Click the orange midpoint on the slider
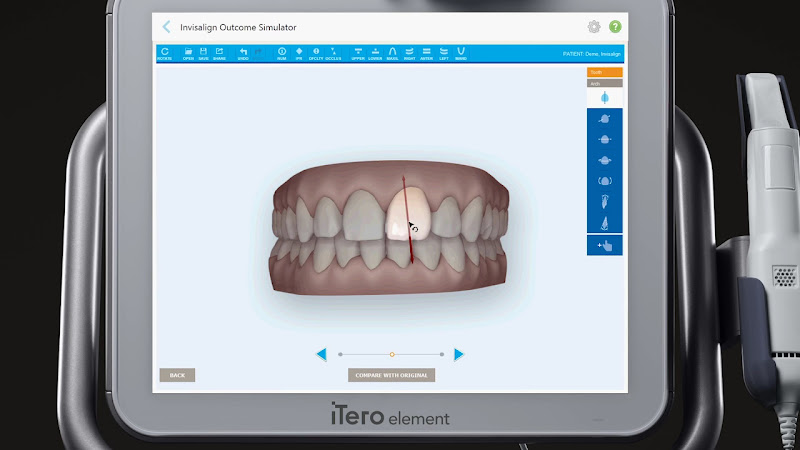Viewport: 800px width, 450px height. 392,354
